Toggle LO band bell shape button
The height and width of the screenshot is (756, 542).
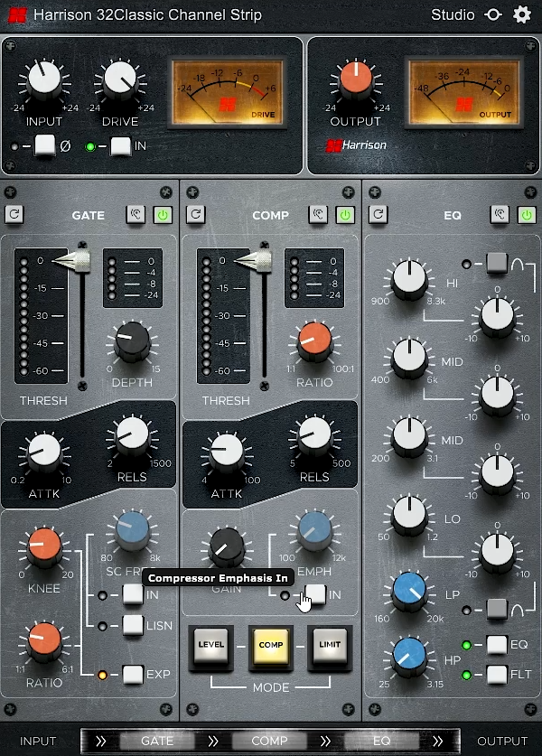(497, 609)
